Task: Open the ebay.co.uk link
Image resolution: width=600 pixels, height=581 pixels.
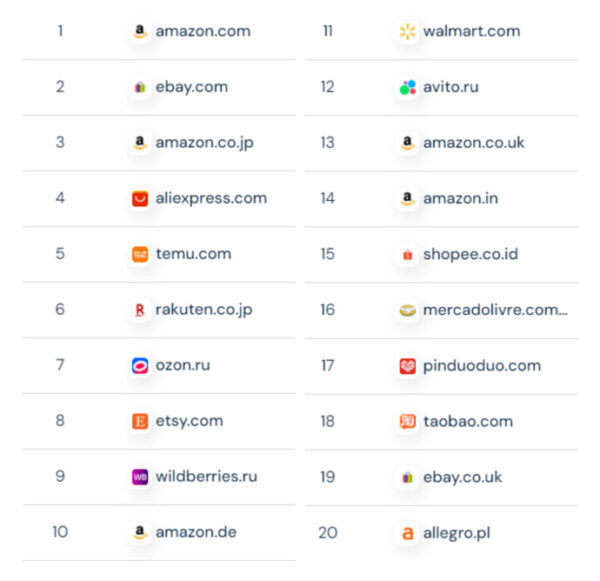Action: tap(462, 477)
